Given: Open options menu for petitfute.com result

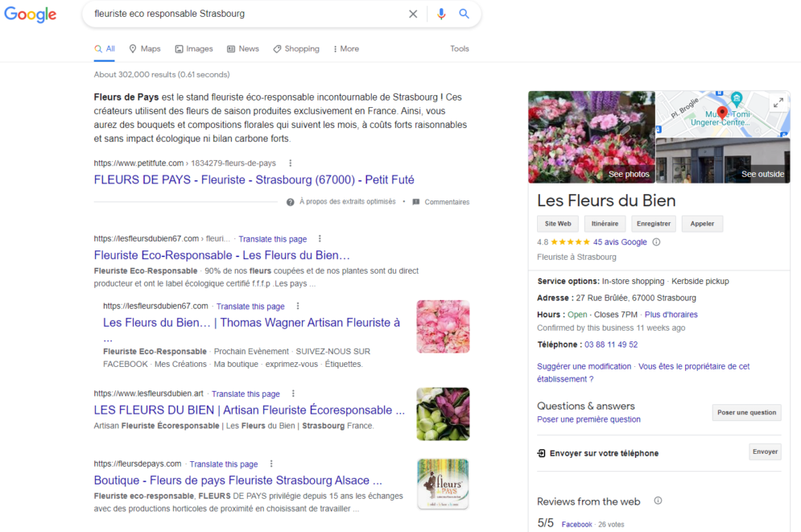Looking at the screenshot, I should (290, 163).
